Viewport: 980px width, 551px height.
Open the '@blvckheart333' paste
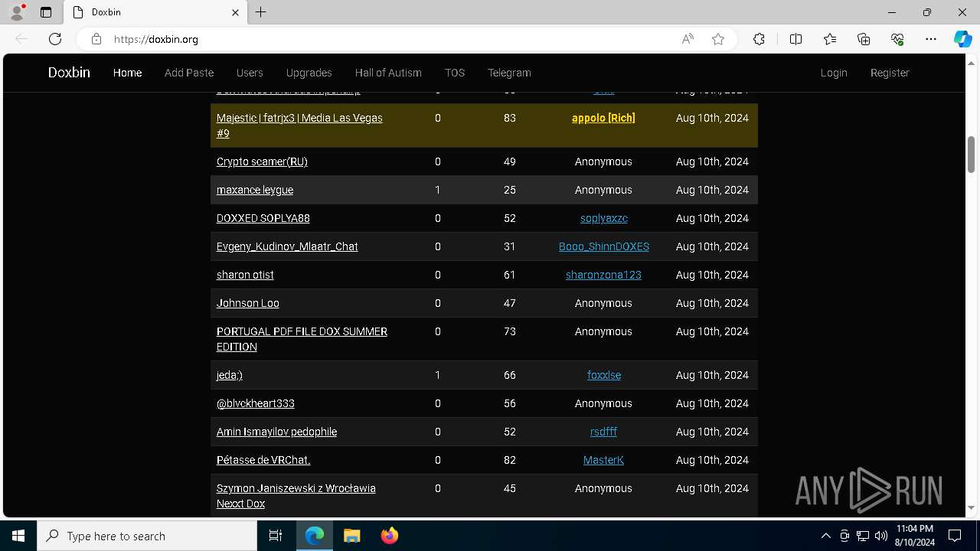tap(256, 403)
